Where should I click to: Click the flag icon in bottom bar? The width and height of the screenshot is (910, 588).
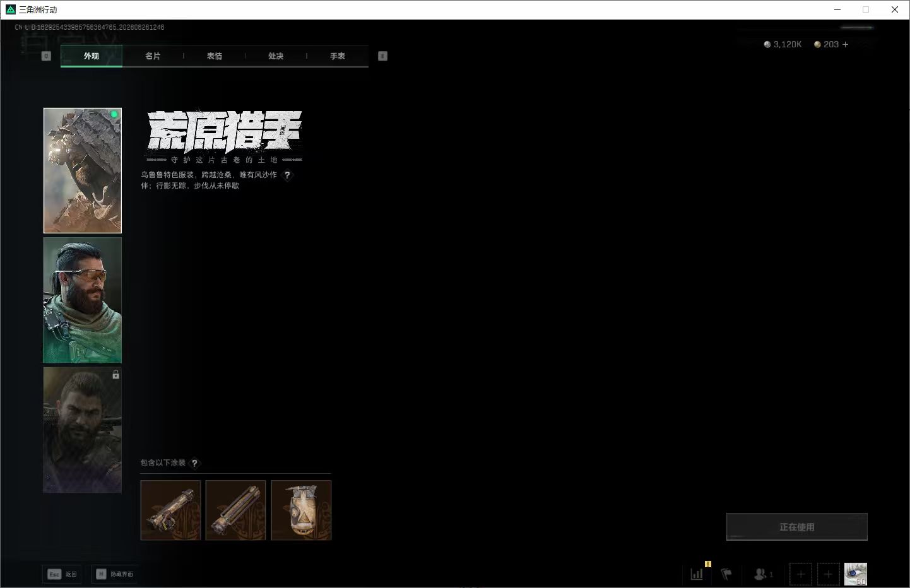726,574
